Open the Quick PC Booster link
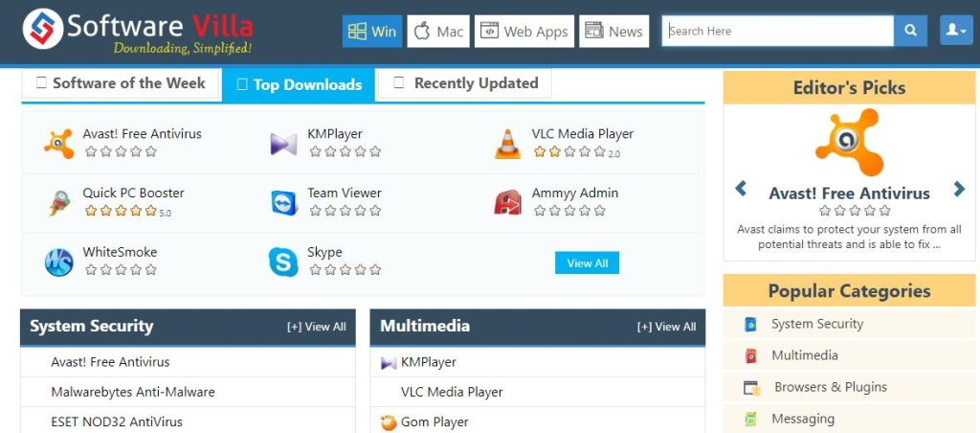 pos(133,194)
